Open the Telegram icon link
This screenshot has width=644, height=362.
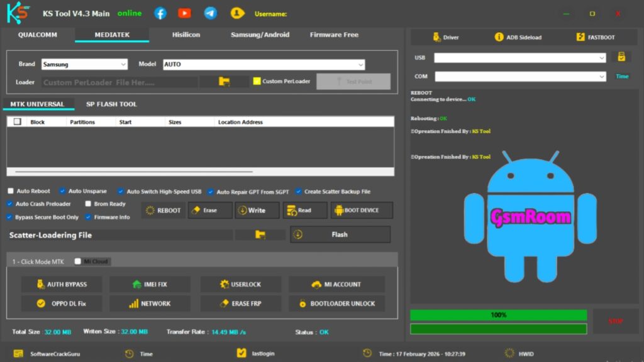coord(211,13)
